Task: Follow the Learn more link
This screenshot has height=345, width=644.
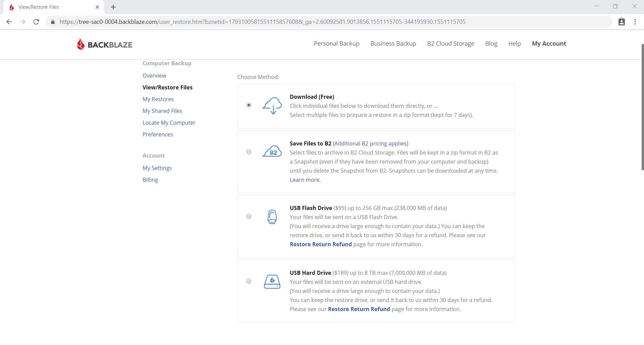Action: coord(305,180)
